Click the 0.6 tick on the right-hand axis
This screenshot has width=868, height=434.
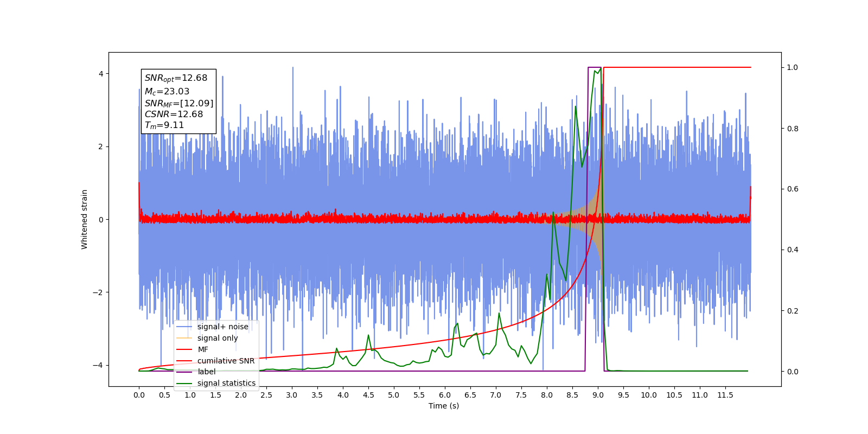point(793,189)
